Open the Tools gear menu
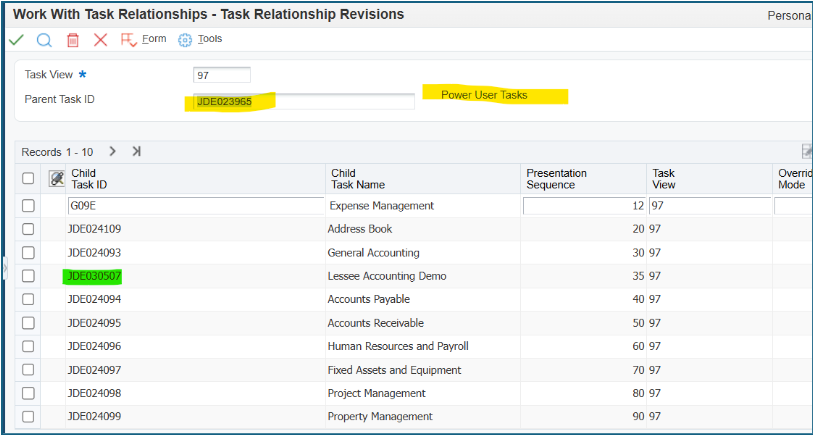The image size is (813, 435). coord(200,39)
